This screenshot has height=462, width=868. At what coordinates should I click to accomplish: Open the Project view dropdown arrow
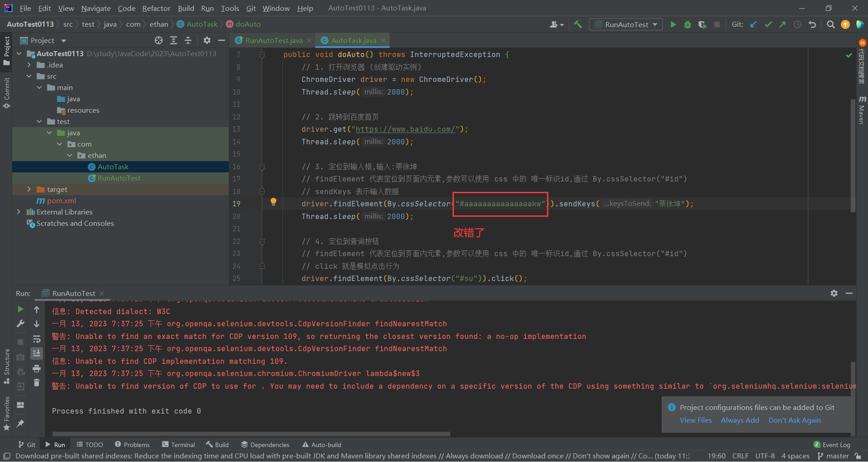tap(64, 41)
